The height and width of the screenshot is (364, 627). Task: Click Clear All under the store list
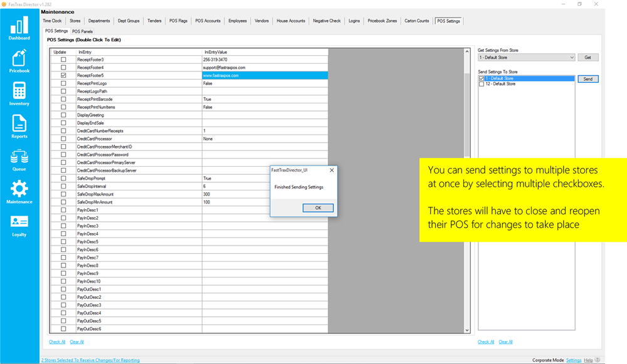[505, 342]
